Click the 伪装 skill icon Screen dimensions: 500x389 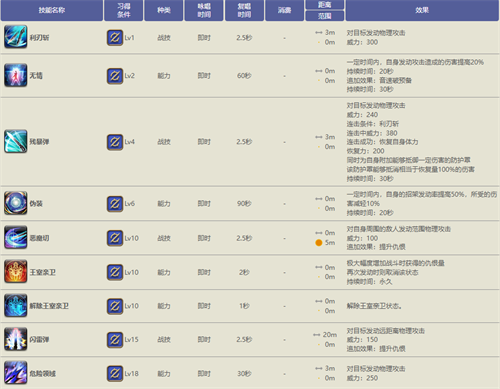click(x=15, y=203)
